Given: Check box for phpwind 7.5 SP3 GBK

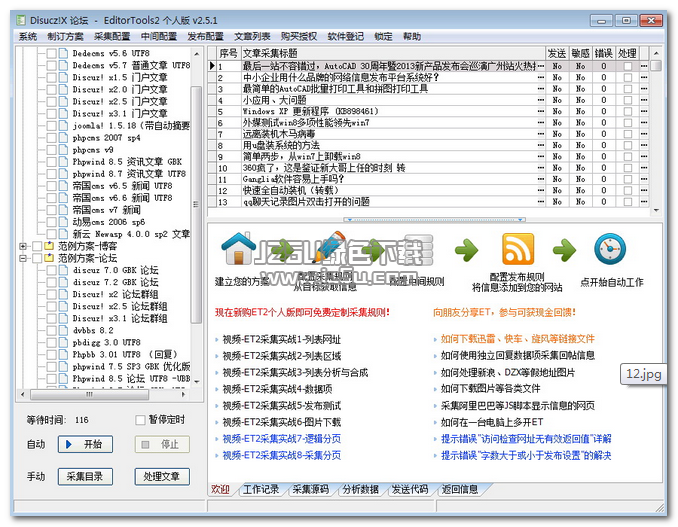Looking at the screenshot, I should (51, 367).
